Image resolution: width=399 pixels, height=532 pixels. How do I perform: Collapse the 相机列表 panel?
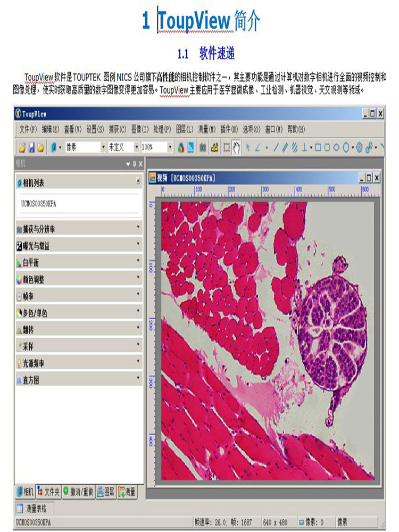tap(138, 181)
